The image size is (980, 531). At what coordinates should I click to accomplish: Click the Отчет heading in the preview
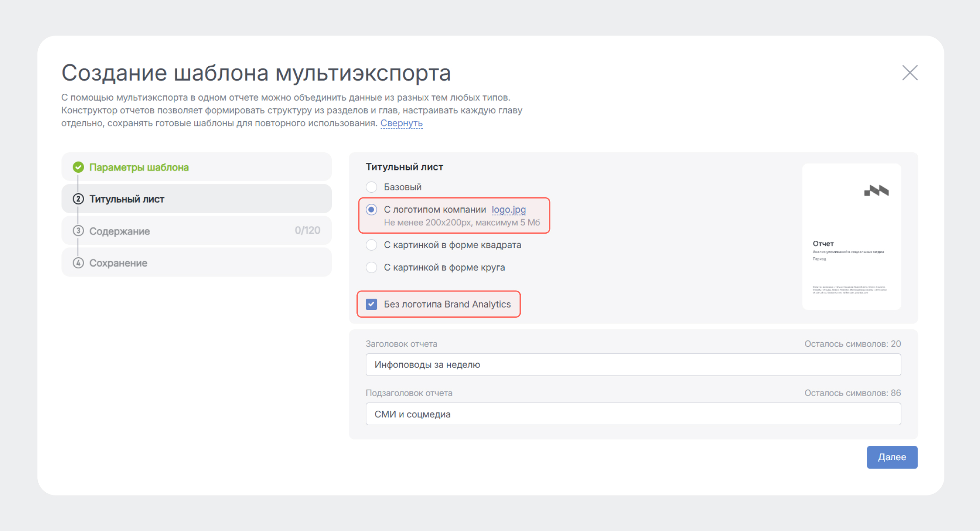(823, 243)
